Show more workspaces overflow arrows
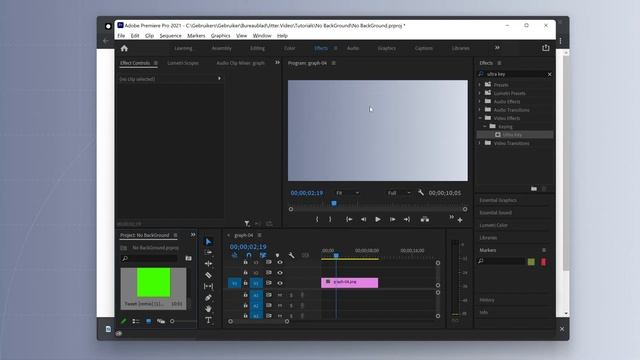The height and width of the screenshot is (360, 640). pos(497,48)
